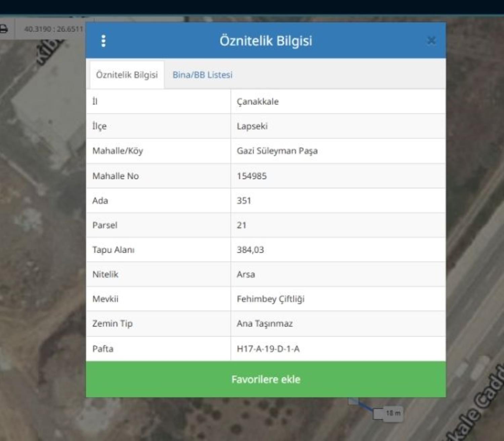Click the Nitelik value Arsa

[246, 274]
